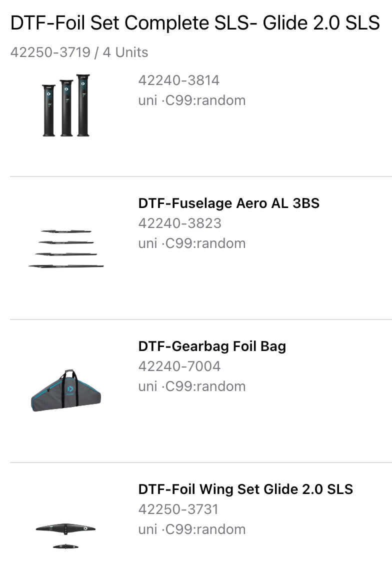
Task: Click the variant text under 42240-7004
Action: click(192, 386)
